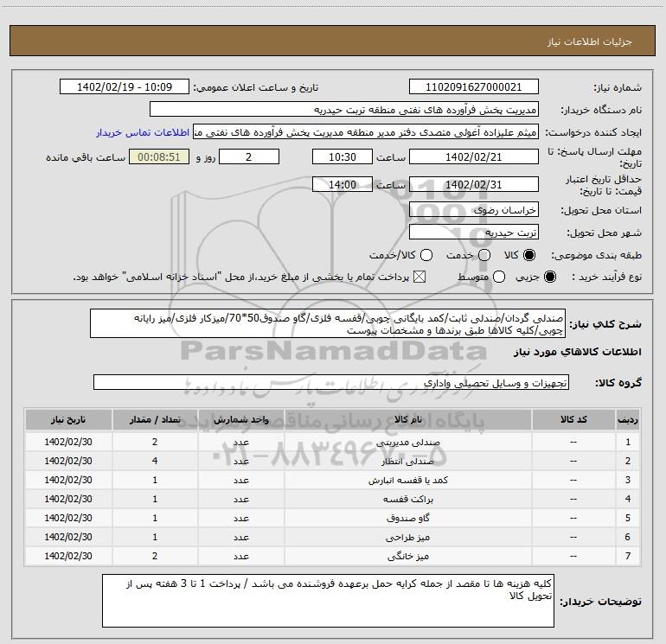Screen dimensions: 666x644
Task: Click the unit عدد in میز طراحی row
Action: (240, 537)
